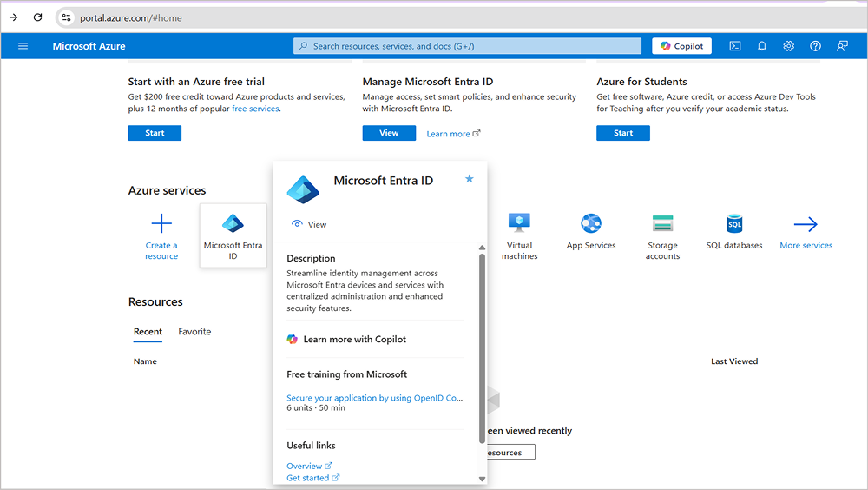The image size is (868, 490).
Task: Open the portal settings gear
Action: (x=788, y=46)
